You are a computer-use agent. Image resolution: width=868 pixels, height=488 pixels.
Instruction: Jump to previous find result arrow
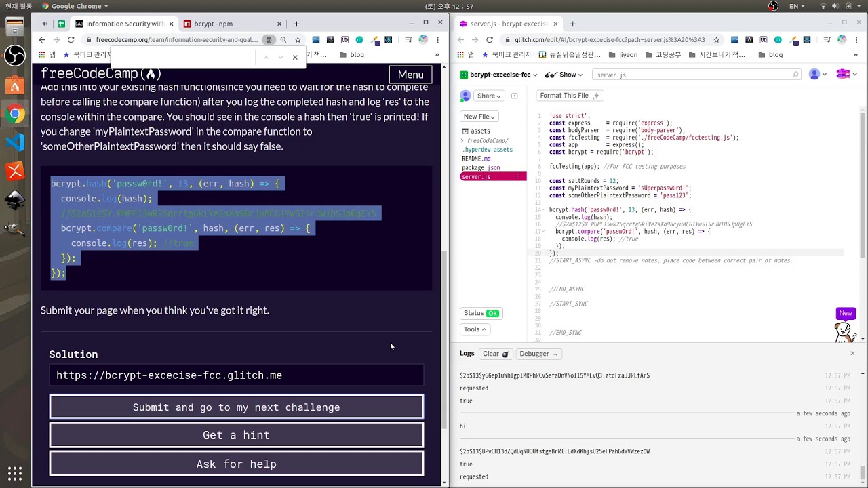tap(266, 58)
